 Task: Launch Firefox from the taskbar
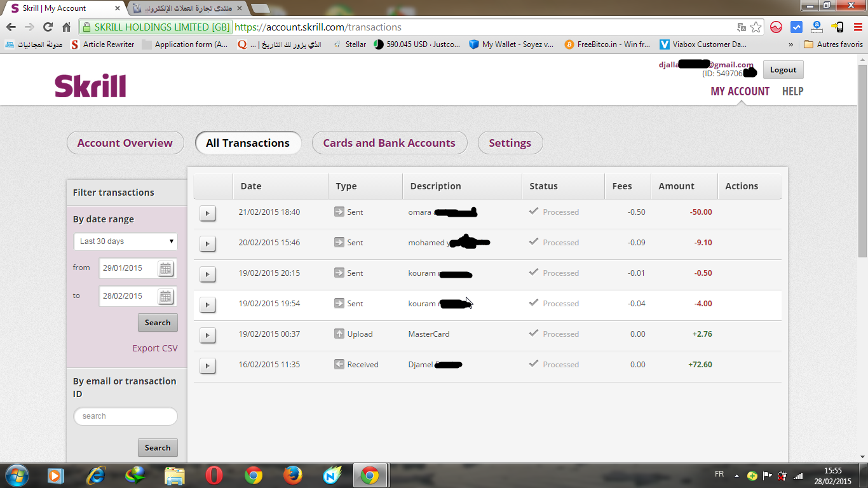(292, 475)
